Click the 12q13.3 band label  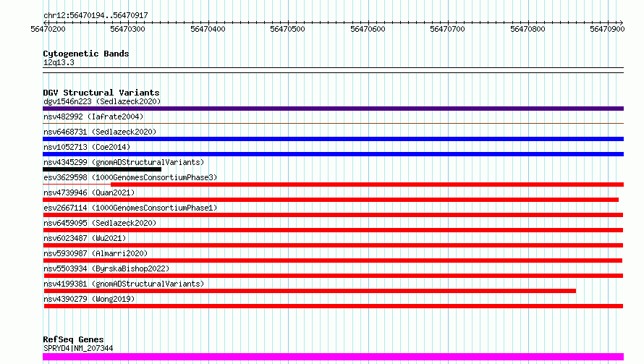(59, 62)
